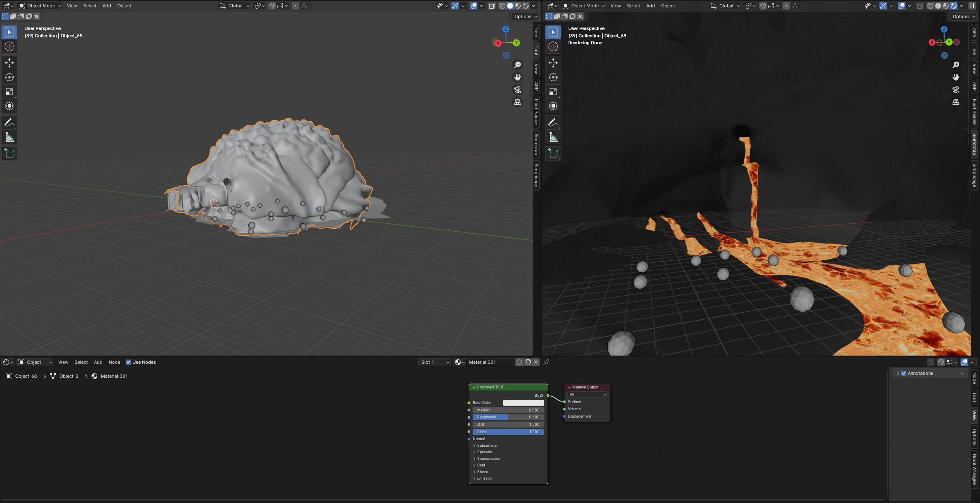Select the Annotate tool in left viewport
The width and height of the screenshot is (980, 503).
point(9,122)
